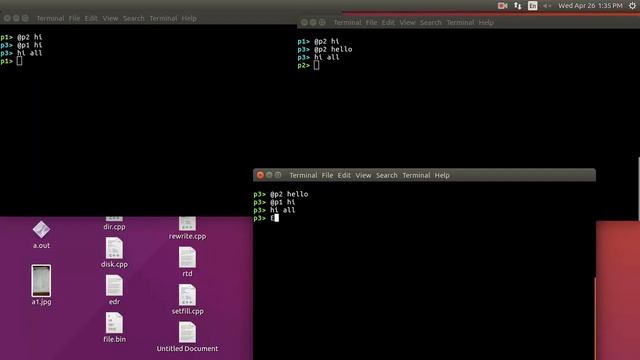Select the dir.cpp file icon
640x360 pixels.
pos(114,220)
